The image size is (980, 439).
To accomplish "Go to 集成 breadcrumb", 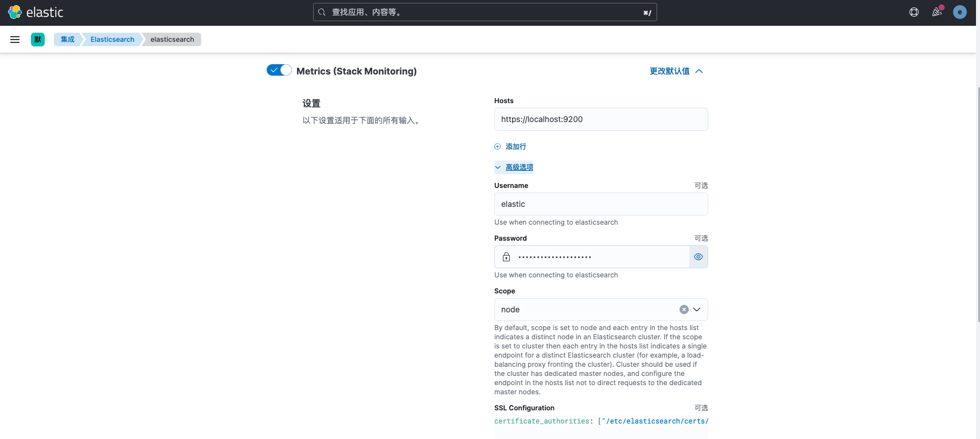I will point(68,40).
